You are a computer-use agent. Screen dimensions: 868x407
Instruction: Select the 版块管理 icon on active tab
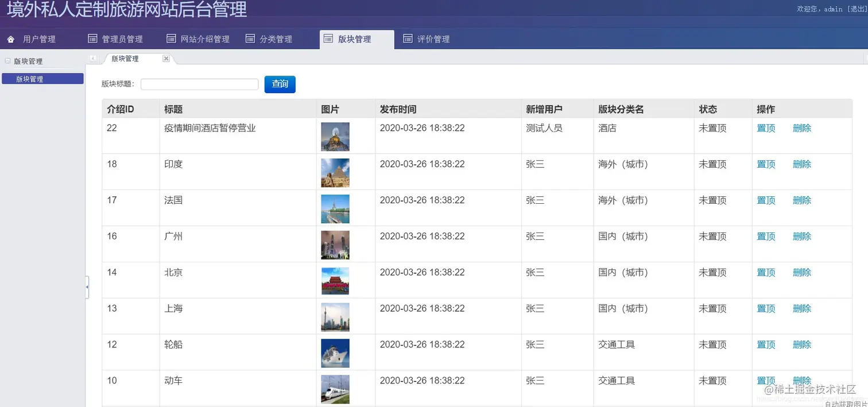(328, 38)
